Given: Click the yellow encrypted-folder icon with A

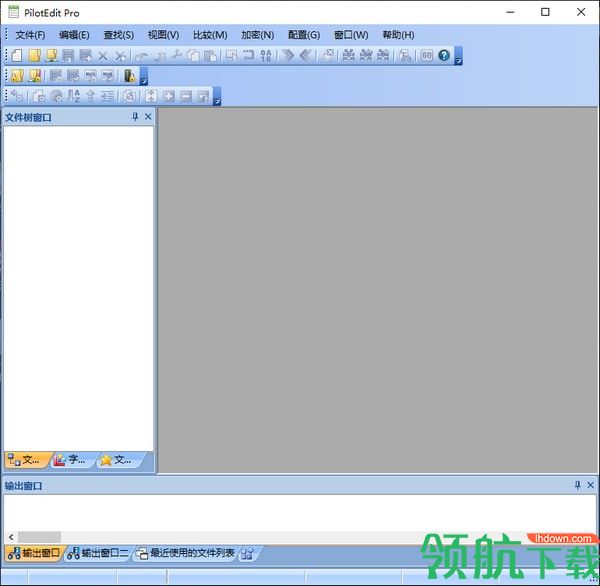Looking at the screenshot, I should coord(17,76).
